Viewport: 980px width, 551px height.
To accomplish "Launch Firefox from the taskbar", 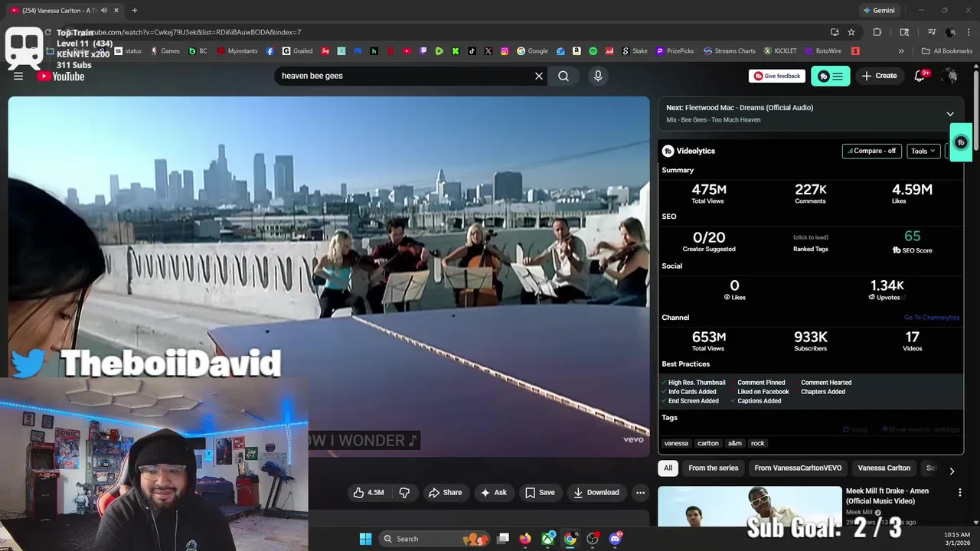I will tap(525, 539).
